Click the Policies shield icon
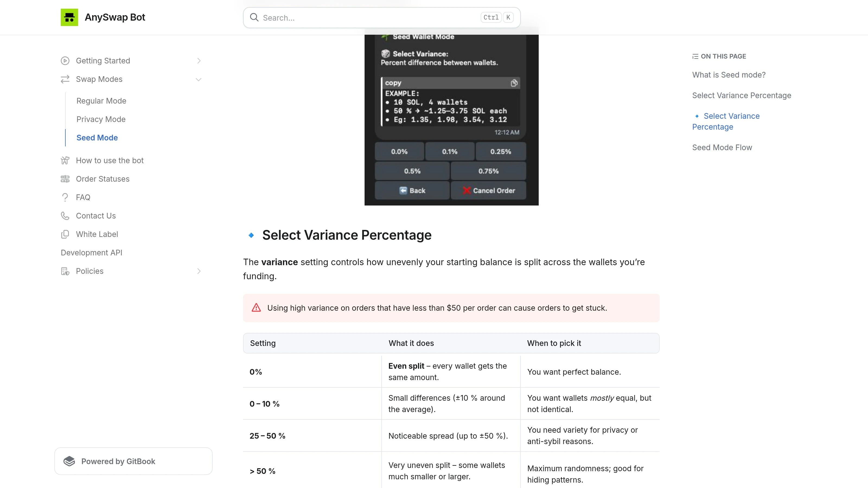Image resolution: width=868 pixels, height=488 pixels. (65, 271)
